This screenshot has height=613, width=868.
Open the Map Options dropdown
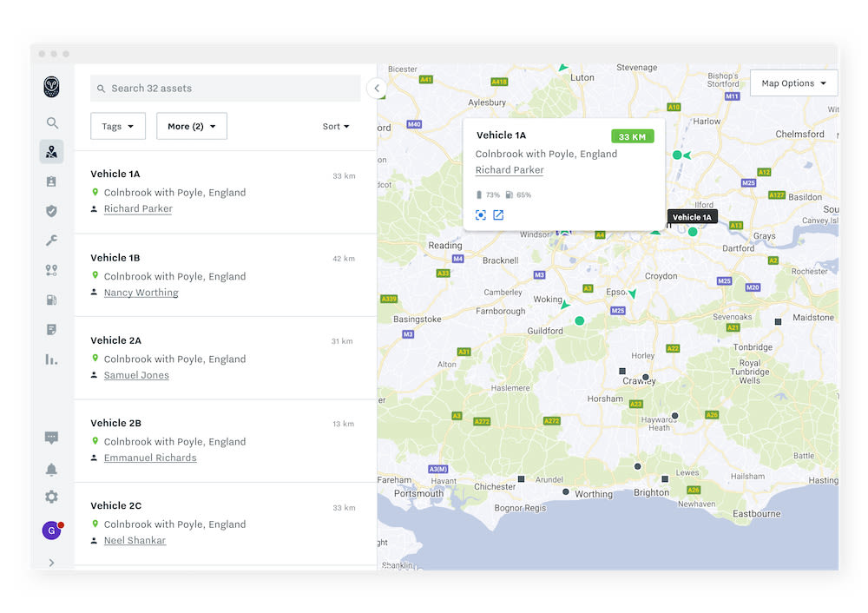[x=793, y=82]
